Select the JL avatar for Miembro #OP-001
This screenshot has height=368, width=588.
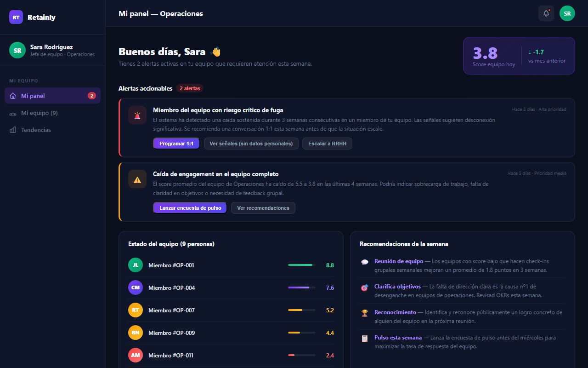136,265
